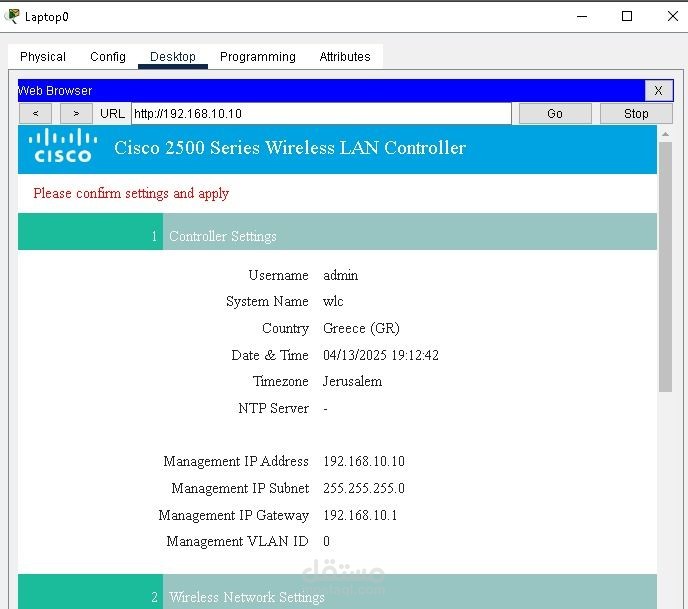Close the Web Browser panel with X
The height and width of the screenshot is (609, 688).
point(658,90)
